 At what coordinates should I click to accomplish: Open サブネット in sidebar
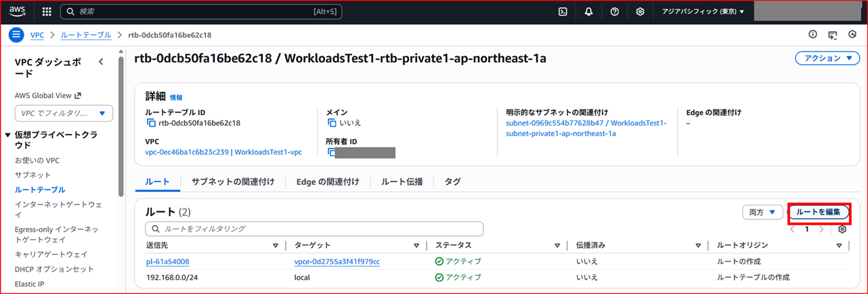coord(32,175)
